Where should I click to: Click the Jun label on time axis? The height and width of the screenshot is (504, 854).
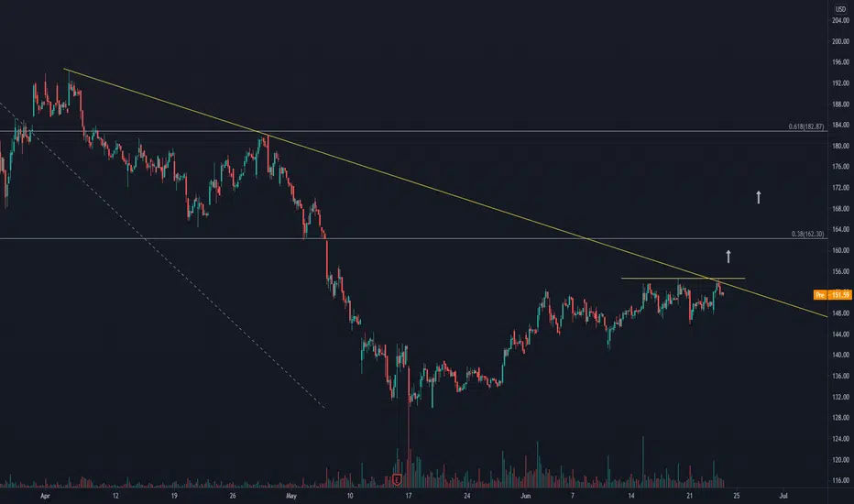[526, 496]
